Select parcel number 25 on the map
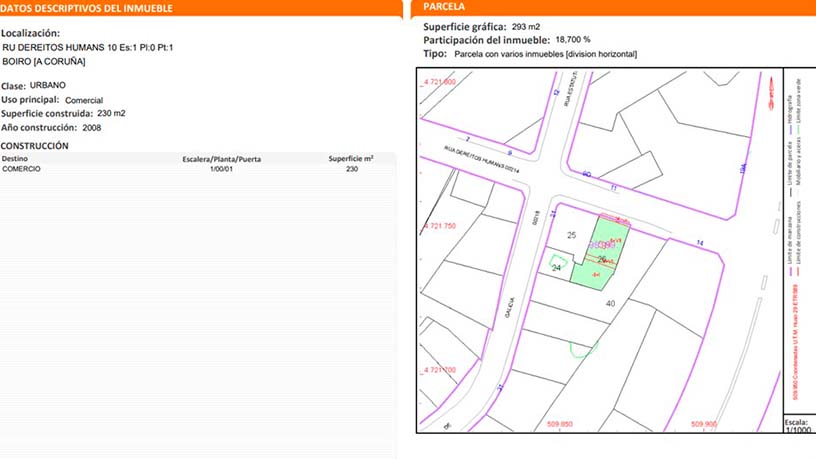 (x=572, y=235)
